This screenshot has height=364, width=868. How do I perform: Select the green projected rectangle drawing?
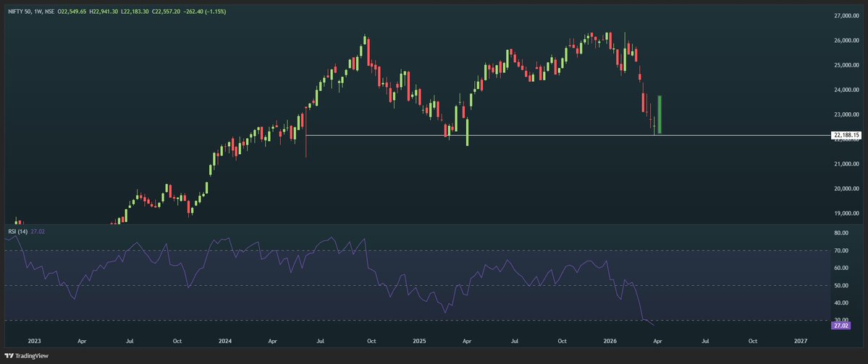[x=660, y=114]
